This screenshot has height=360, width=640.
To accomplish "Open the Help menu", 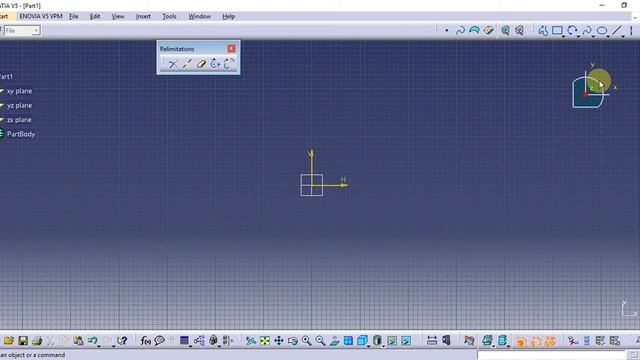I will (228, 16).
